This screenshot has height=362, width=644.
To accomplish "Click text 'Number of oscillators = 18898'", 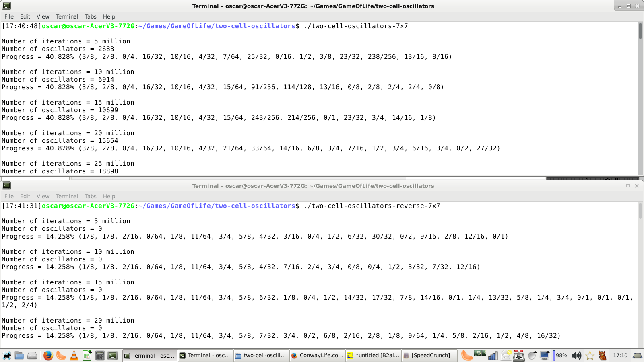I will [x=60, y=171].
